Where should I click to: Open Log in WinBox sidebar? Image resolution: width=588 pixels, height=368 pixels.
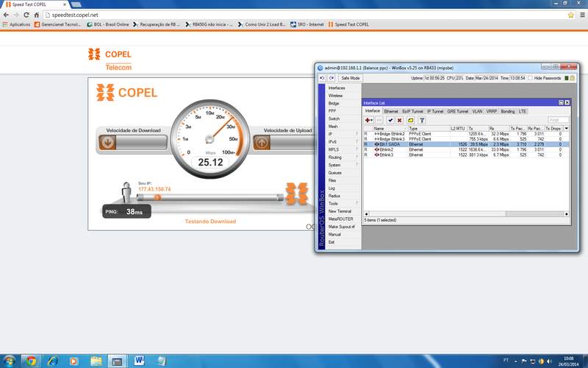[331, 188]
